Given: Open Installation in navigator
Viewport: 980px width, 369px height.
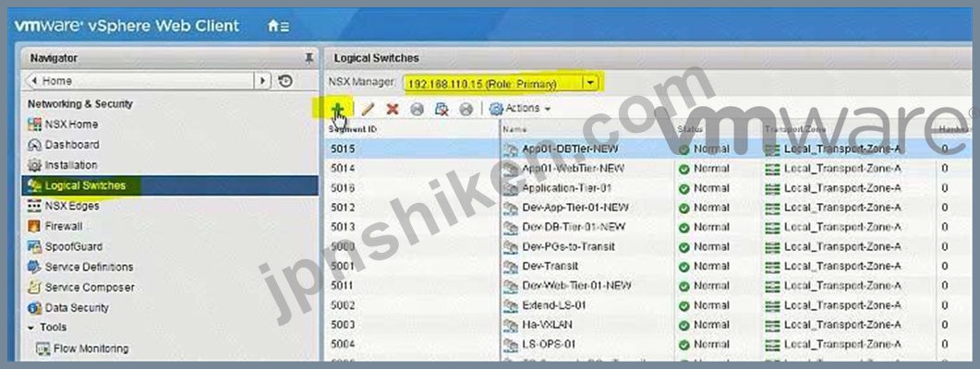Looking at the screenshot, I should [x=70, y=165].
